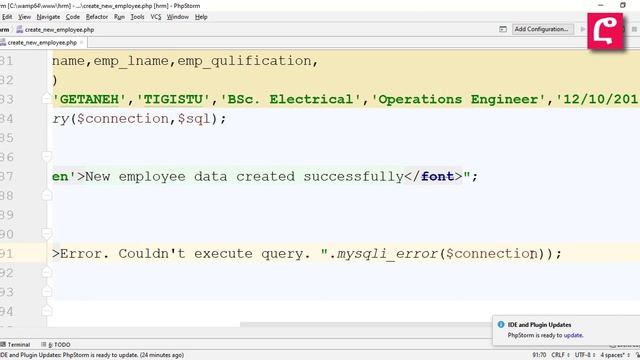Screen dimensions: 640x360
Task: Click the 'BSc. Electrical' string on line 33
Action: click(x=290, y=99)
